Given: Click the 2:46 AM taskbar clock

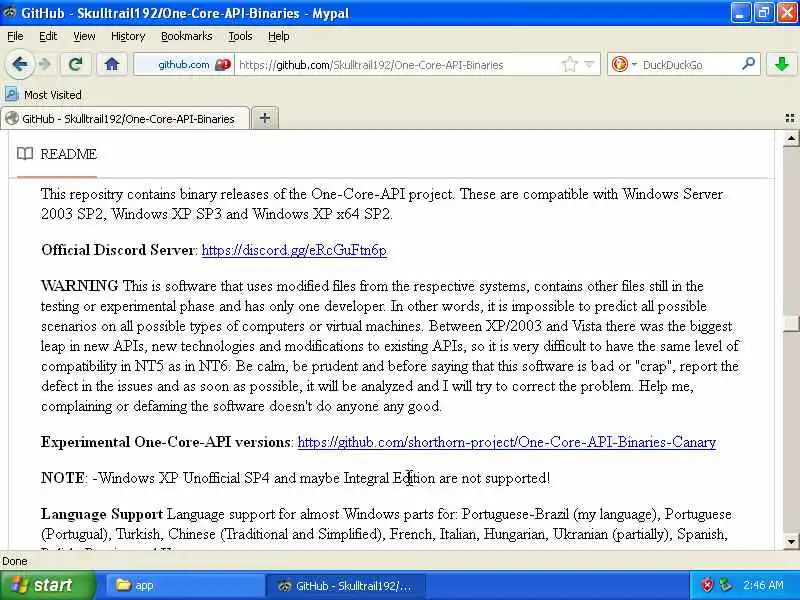Looking at the screenshot, I should pyautogui.click(x=763, y=585).
